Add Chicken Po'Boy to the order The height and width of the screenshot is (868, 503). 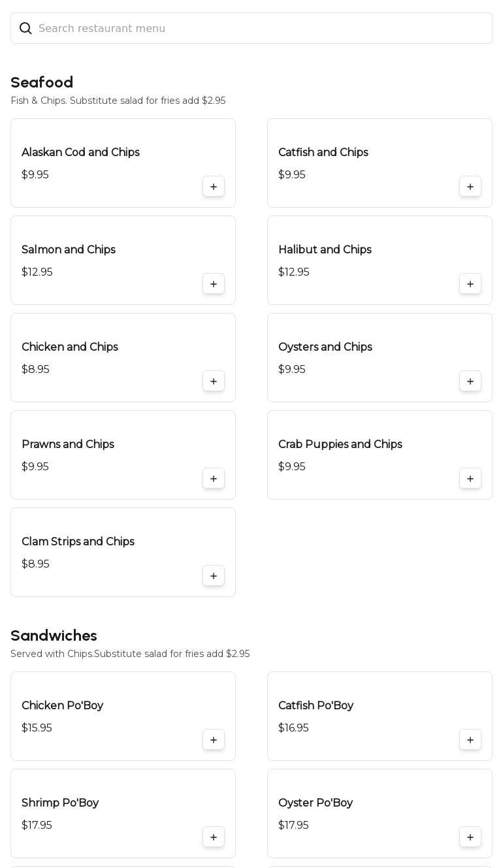(214, 740)
